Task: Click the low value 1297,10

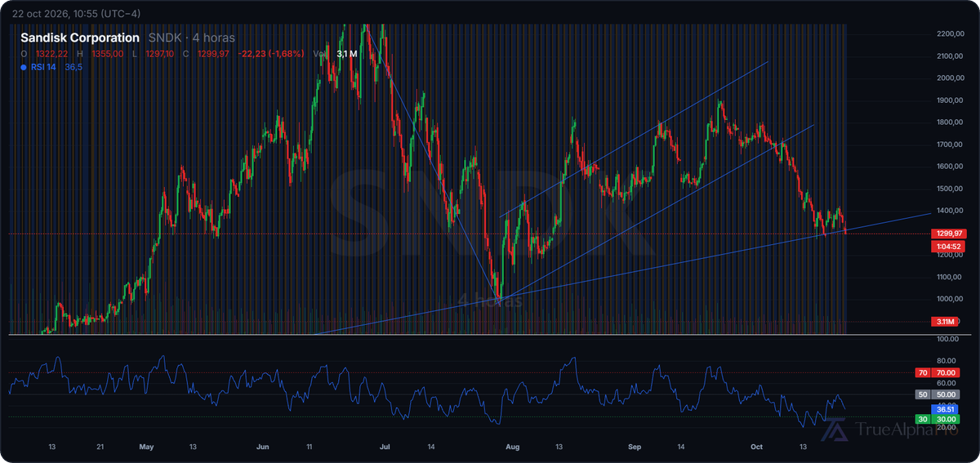Action: [x=161, y=54]
